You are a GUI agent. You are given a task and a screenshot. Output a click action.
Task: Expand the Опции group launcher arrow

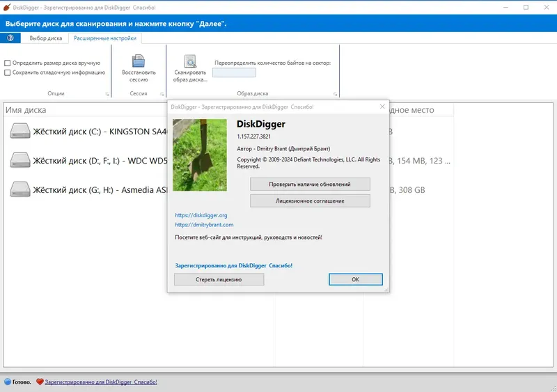(x=107, y=94)
